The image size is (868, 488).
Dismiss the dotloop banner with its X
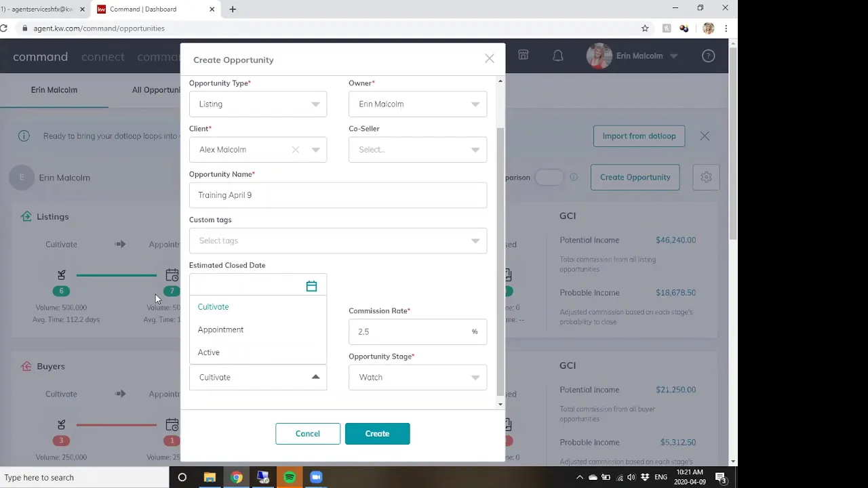click(705, 136)
